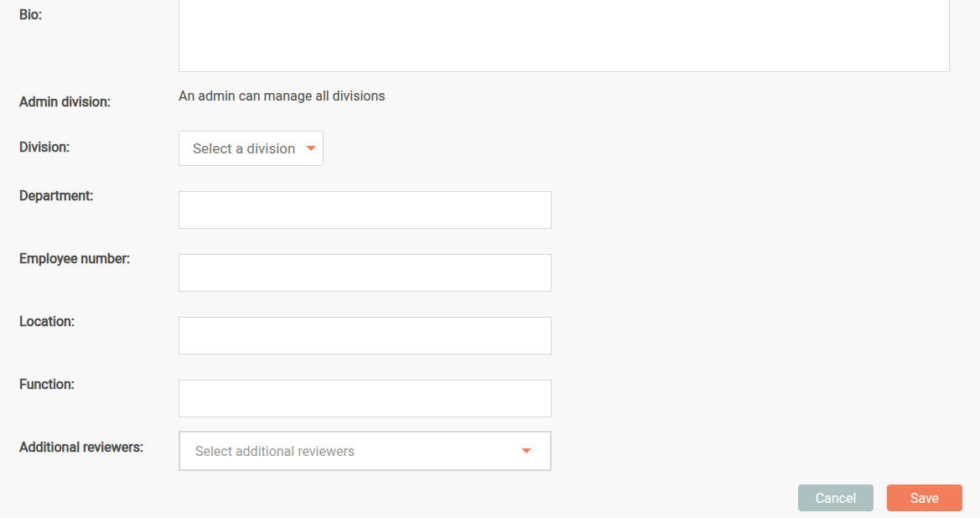
Task: Click the Additional reviewers label
Action: pyautogui.click(x=81, y=447)
